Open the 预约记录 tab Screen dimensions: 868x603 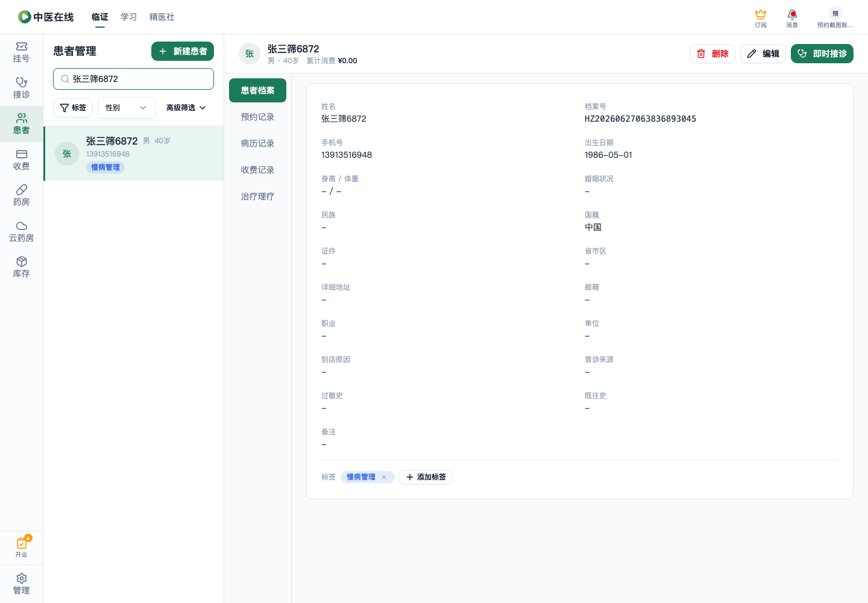pyautogui.click(x=257, y=117)
